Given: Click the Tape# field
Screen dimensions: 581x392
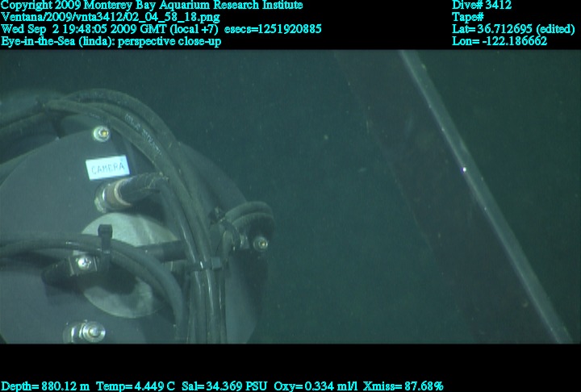Looking at the screenshot, I should point(468,17).
